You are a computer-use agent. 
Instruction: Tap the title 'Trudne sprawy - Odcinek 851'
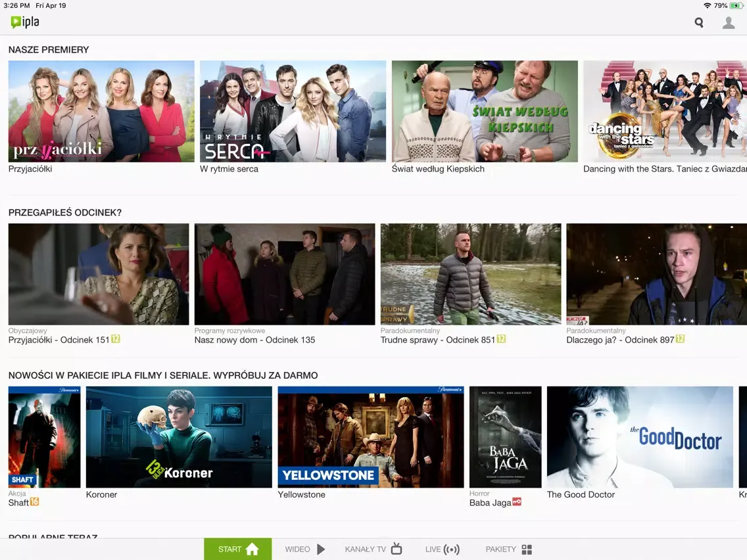[437, 340]
